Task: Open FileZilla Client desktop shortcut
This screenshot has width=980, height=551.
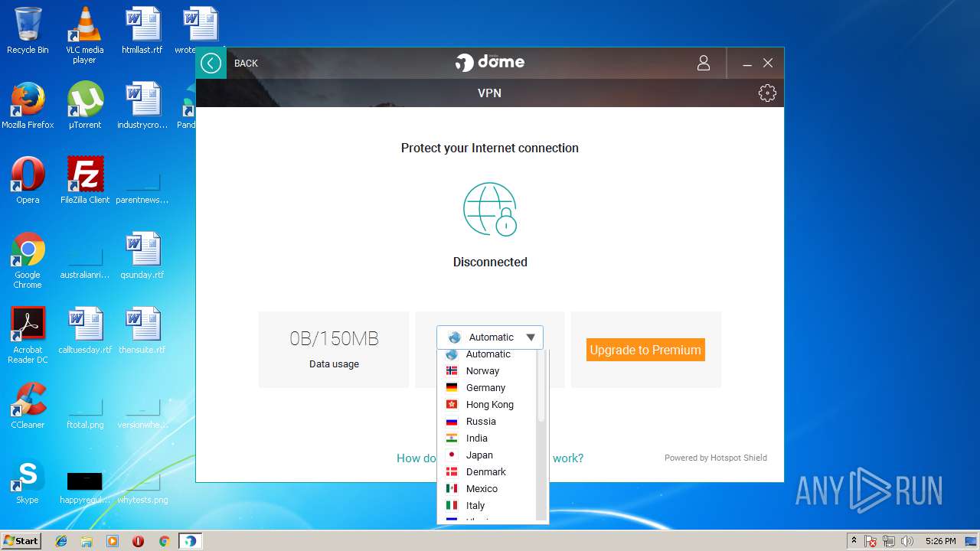Action: [x=85, y=181]
